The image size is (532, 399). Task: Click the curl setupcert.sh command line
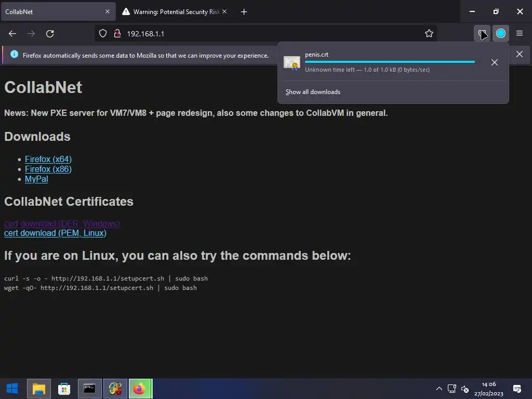coord(106,278)
